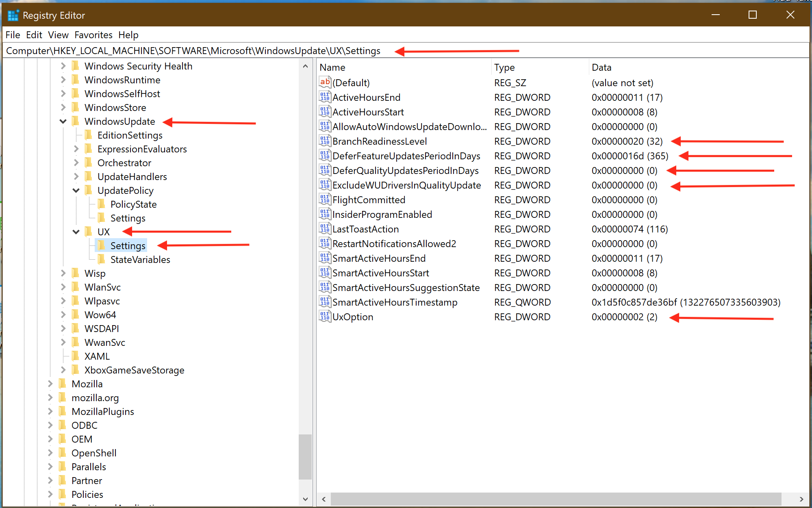This screenshot has height=508, width=812.
Task: Expand the Orchestrator key
Action: (x=76, y=163)
